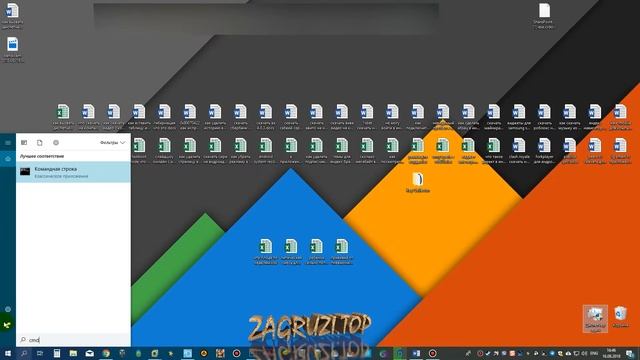Open the Mail app on the taskbar
Viewport: 640px width, 360px height.
89,353
